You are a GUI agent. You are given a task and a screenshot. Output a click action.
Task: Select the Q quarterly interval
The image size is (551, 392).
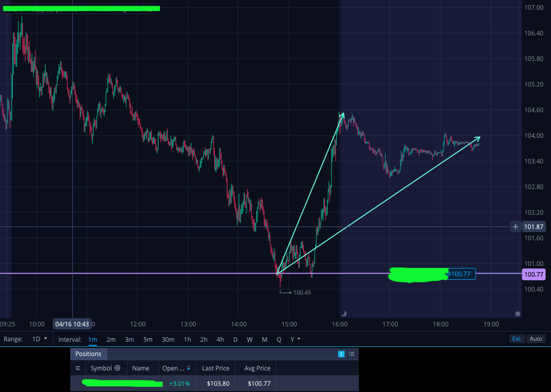(279, 339)
